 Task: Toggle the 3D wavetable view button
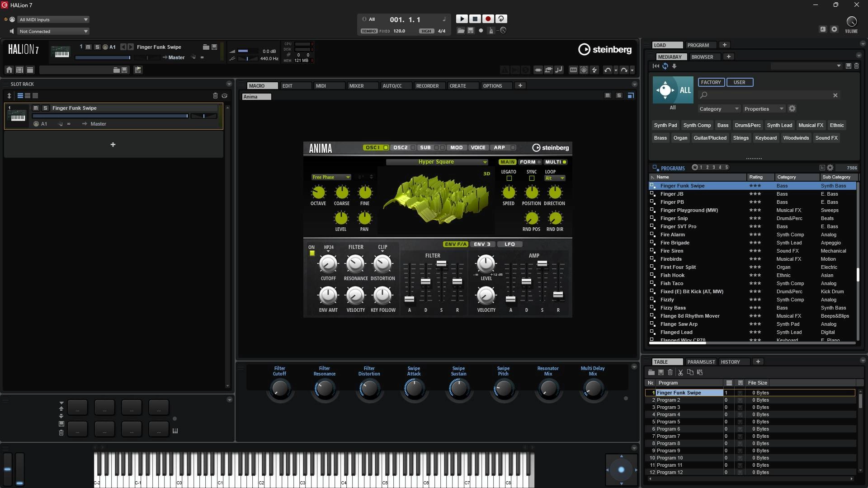486,174
